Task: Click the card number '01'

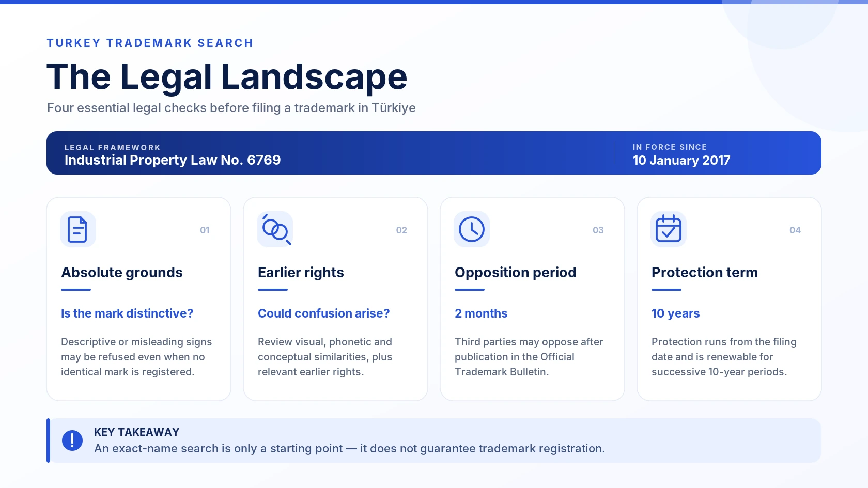Action: click(205, 230)
